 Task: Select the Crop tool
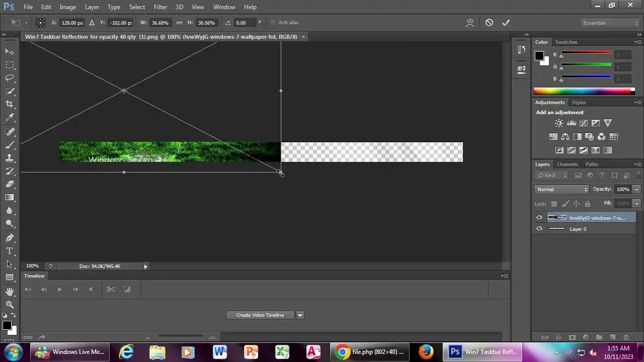10,104
